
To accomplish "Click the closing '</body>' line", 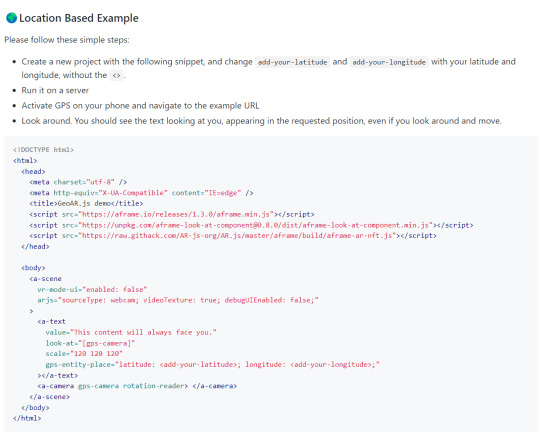I will click(35, 408).
